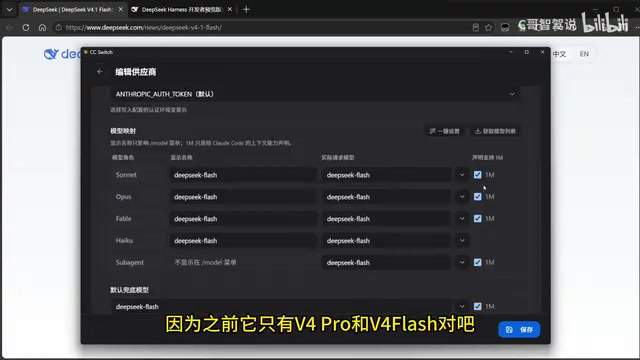Open the Subagent actual model dropdown arrow
The height and width of the screenshot is (360, 640).
(x=462, y=262)
